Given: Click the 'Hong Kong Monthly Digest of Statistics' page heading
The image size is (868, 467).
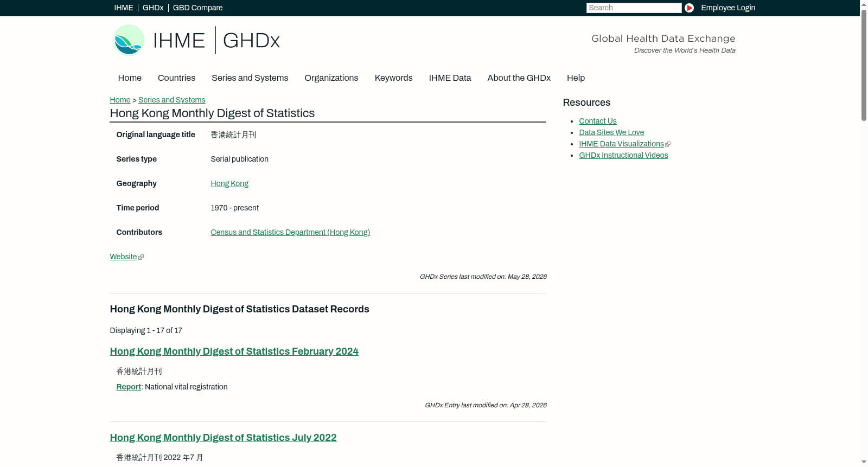Looking at the screenshot, I should [x=212, y=113].
